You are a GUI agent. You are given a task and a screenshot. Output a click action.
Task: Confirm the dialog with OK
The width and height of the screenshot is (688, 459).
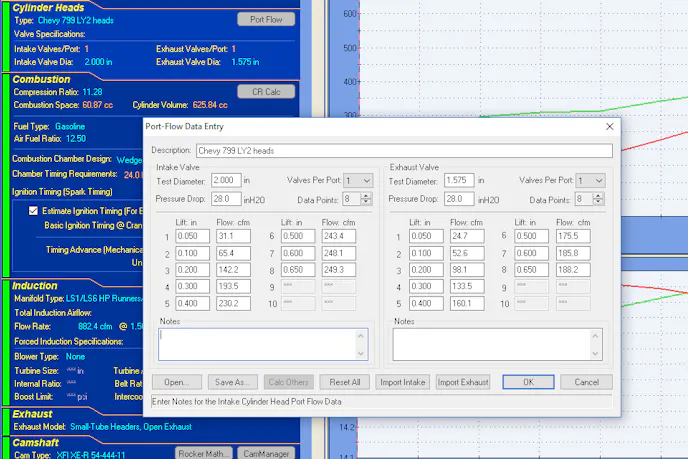point(527,382)
